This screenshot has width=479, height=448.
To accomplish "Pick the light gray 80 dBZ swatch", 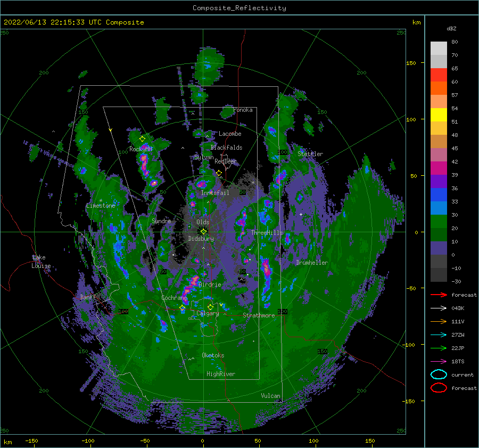I will [439, 48].
